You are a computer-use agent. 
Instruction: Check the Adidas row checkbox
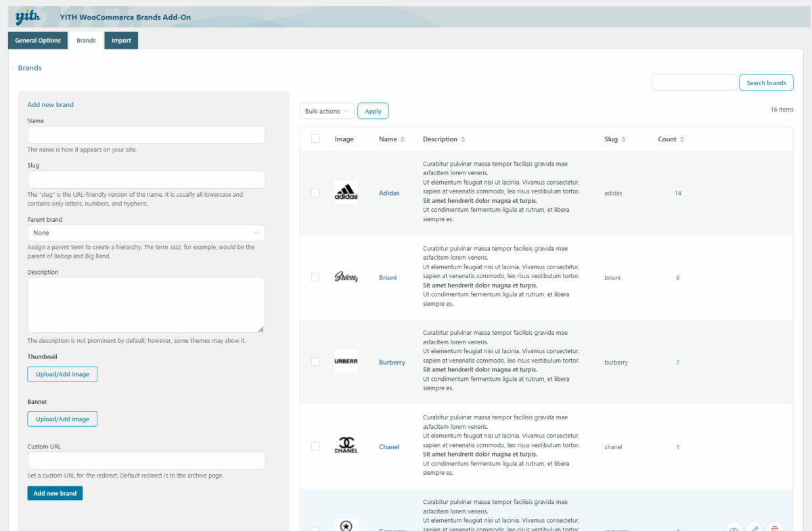[x=315, y=193]
